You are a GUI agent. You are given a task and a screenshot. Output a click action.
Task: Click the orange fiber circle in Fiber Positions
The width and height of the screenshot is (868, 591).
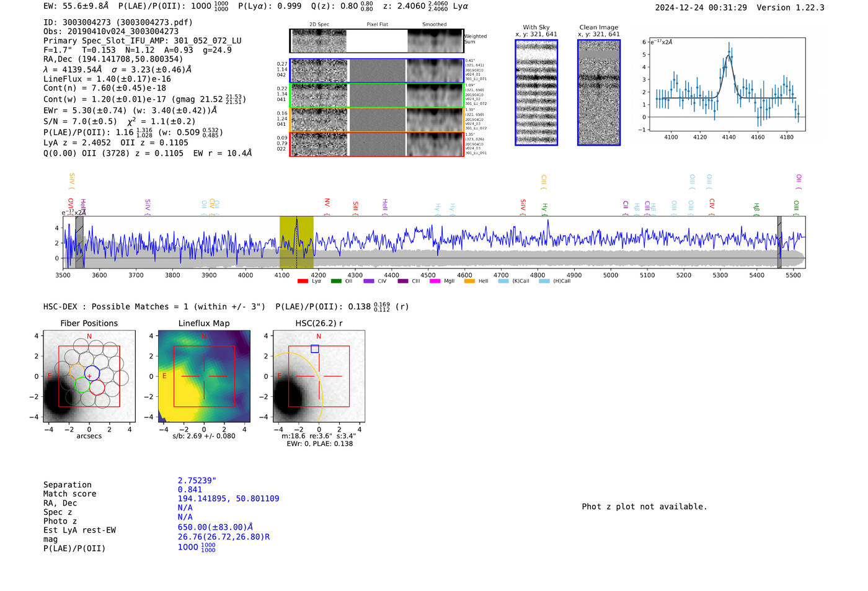tap(77, 372)
